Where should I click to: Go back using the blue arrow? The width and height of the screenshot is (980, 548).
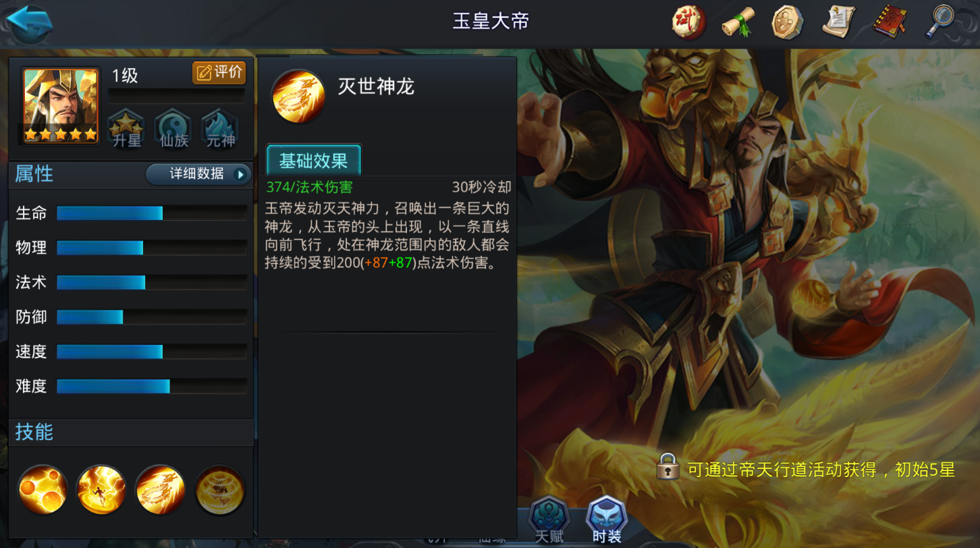pos(28,24)
